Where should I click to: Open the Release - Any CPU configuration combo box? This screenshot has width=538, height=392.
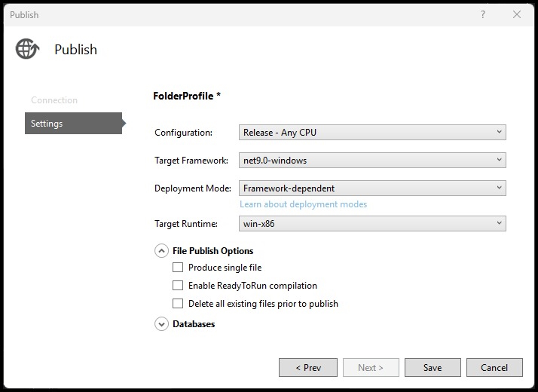click(372, 132)
